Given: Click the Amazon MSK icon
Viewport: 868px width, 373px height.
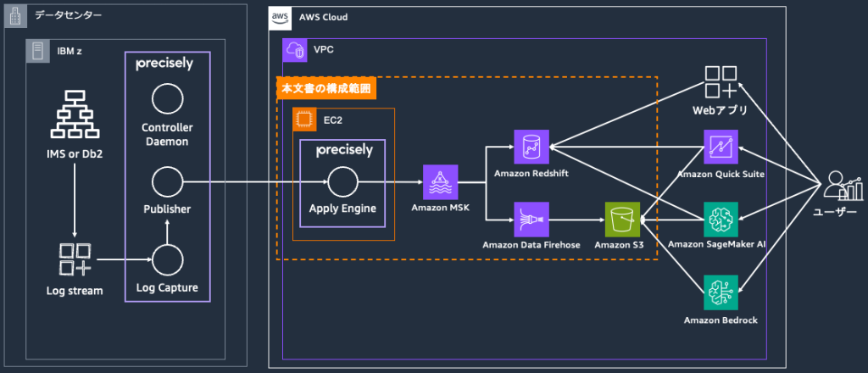Looking at the screenshot, I should click(441, 182).
